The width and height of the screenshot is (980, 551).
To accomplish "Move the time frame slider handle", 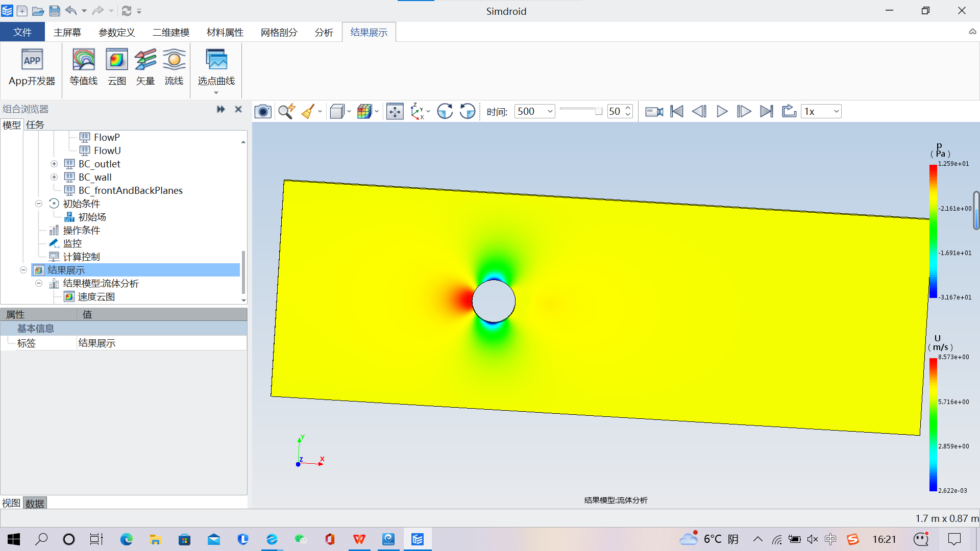I will pos(599,111).
